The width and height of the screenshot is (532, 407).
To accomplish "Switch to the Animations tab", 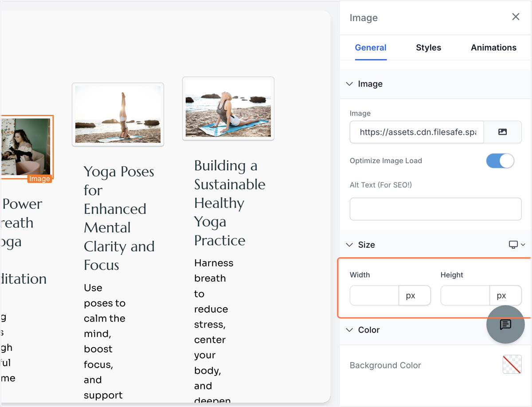I will tap(493, 47).
